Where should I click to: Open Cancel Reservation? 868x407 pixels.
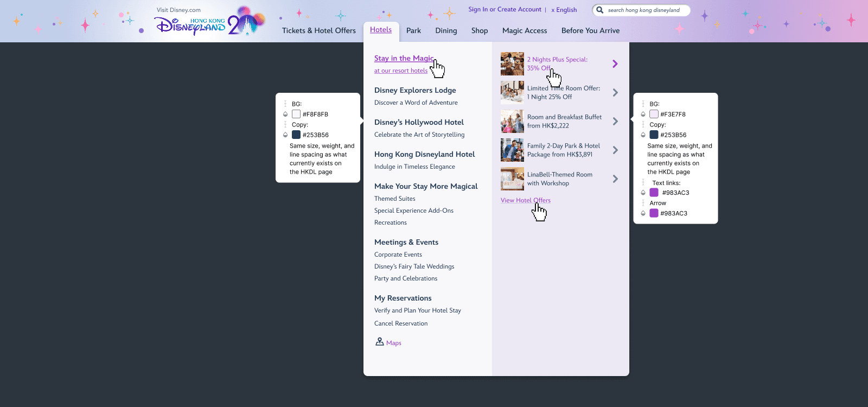(401, 323)
